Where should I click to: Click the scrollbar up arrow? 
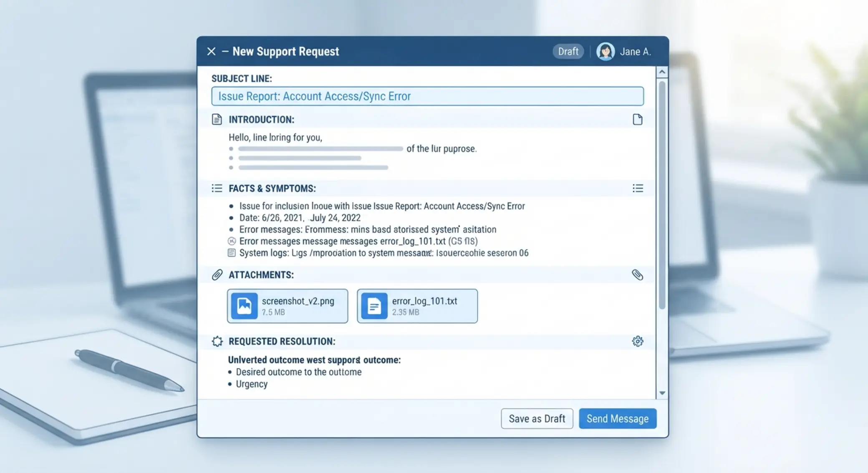pos(662,72)
